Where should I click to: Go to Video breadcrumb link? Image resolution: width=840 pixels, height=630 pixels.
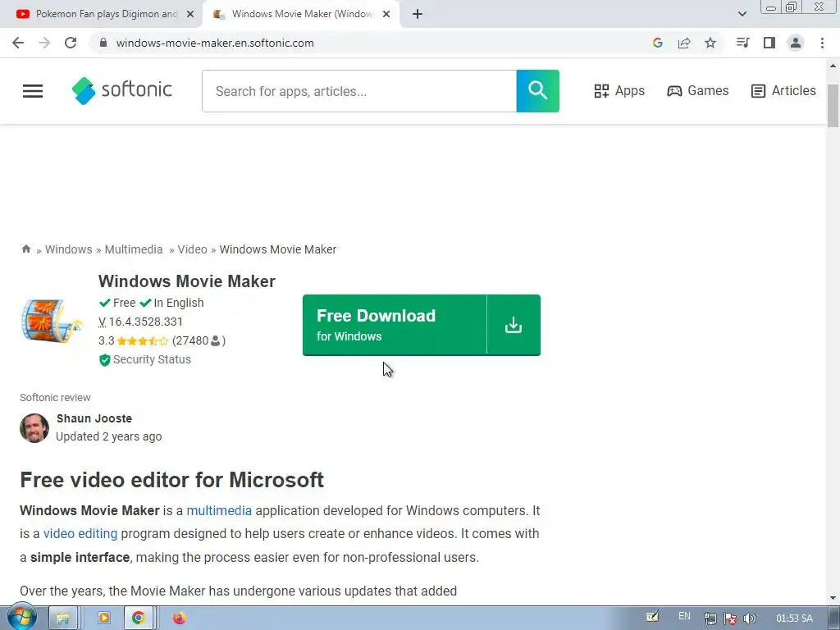tap(192, 249)
